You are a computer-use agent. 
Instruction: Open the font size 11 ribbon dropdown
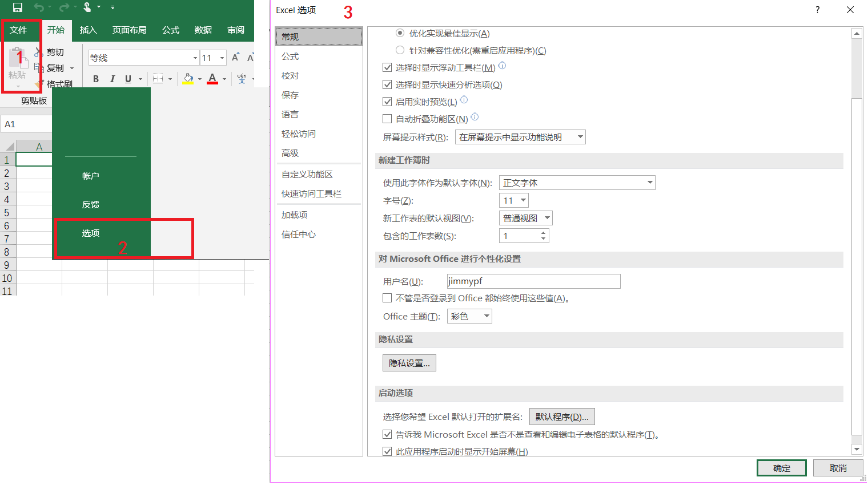(222, 58)
